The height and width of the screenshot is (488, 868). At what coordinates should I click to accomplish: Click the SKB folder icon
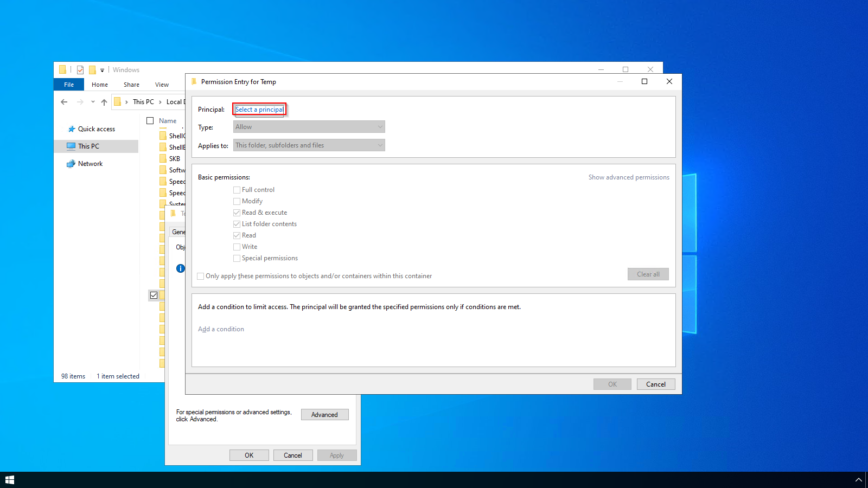pyautogui.click(x=163, y=159)
